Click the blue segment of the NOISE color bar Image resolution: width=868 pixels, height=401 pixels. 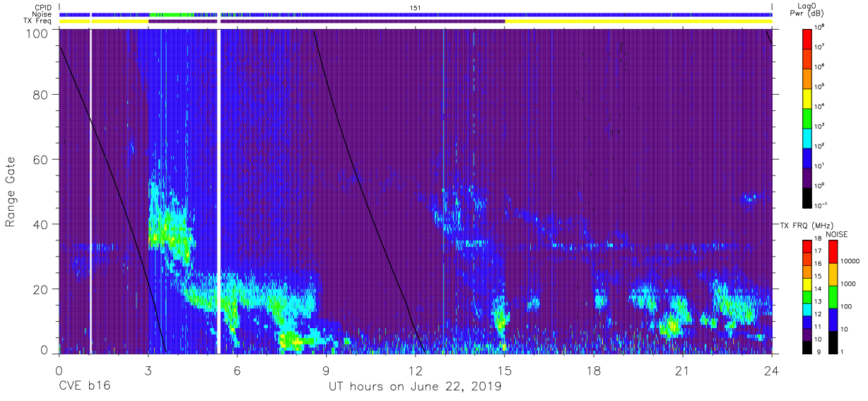[832, 319]
